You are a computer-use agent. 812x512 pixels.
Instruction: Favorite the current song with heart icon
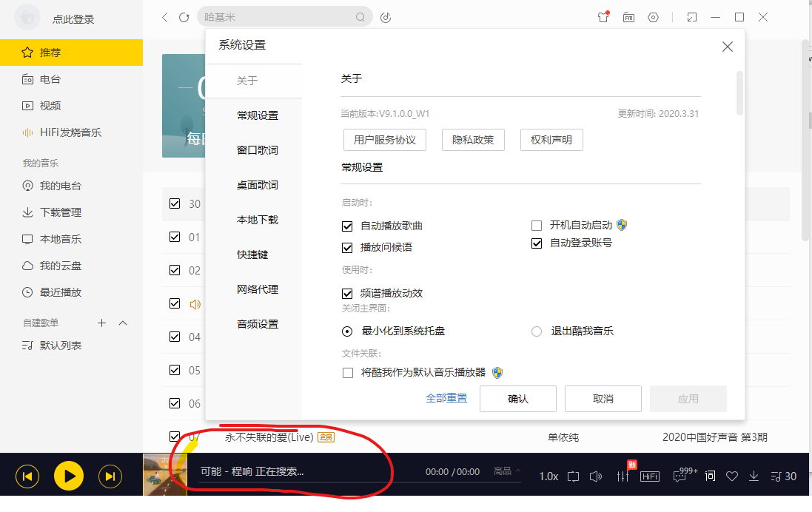[732, 476]
